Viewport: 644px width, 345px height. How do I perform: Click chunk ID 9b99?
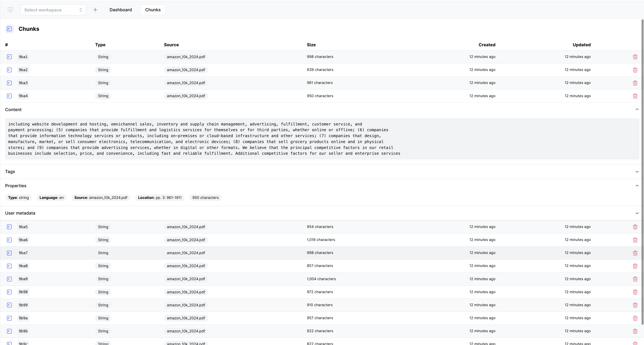coord(23,305)
